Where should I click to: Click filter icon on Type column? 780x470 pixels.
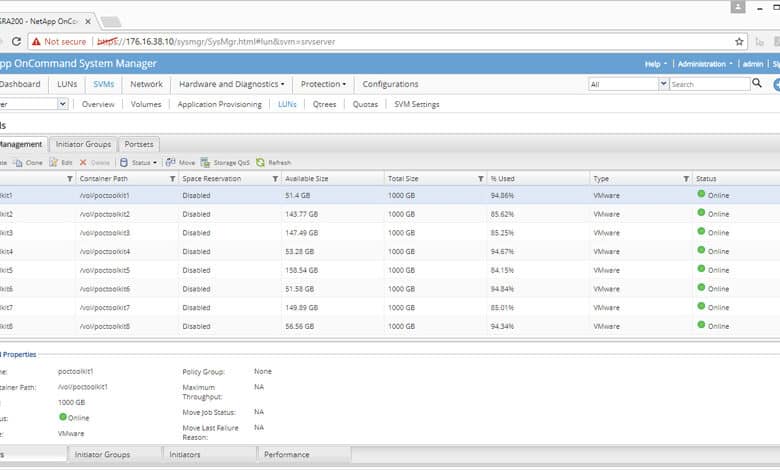click(686, 179)
